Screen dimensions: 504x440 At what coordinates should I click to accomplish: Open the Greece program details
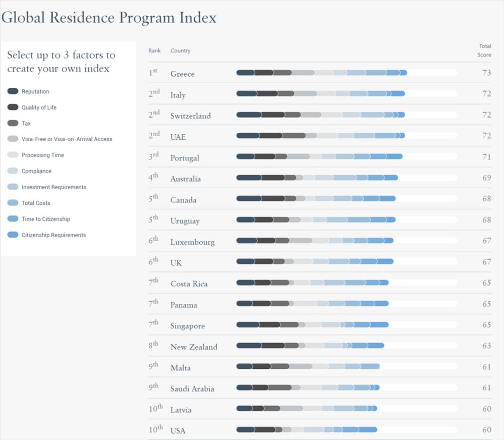click(x=182, y=74)
